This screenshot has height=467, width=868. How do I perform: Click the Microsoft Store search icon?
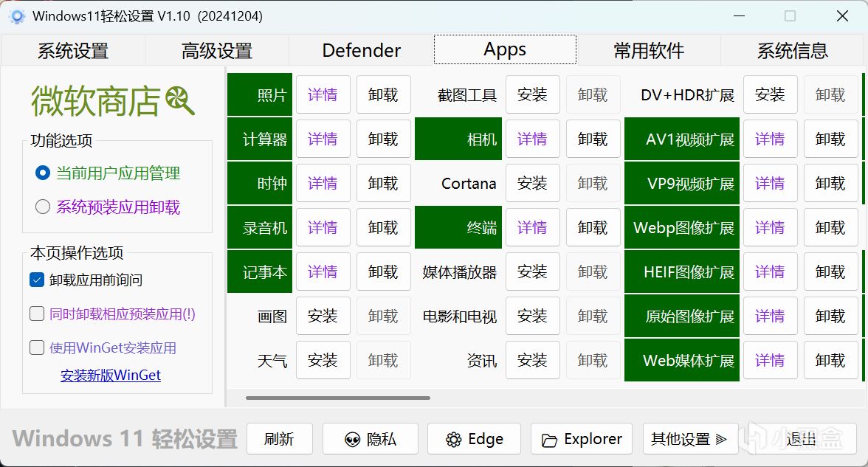(x=180, y=100)
